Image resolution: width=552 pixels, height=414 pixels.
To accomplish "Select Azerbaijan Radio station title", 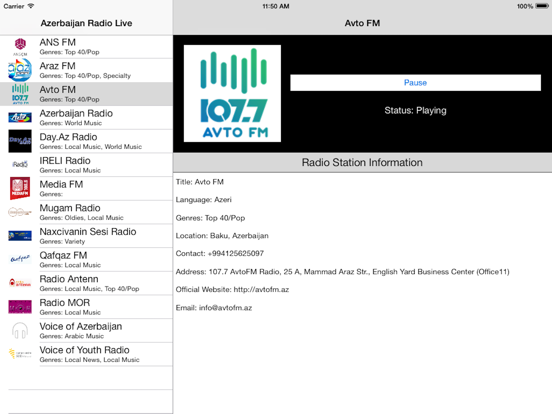I will point(76,113).
